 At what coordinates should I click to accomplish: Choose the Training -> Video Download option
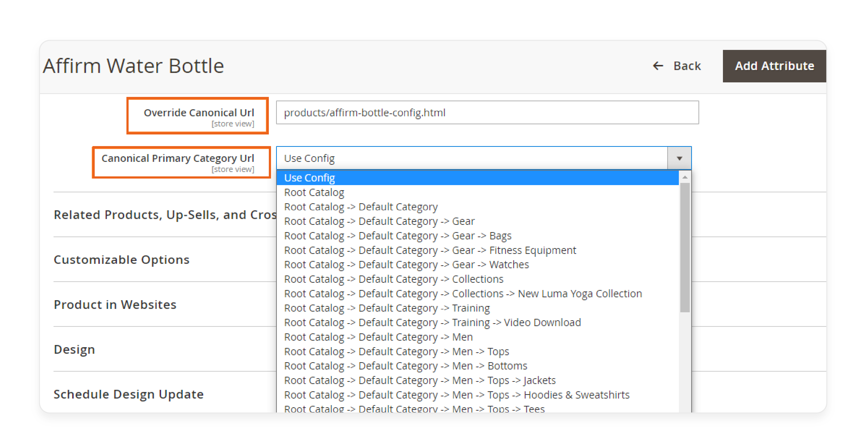click(x=477, y=323)
